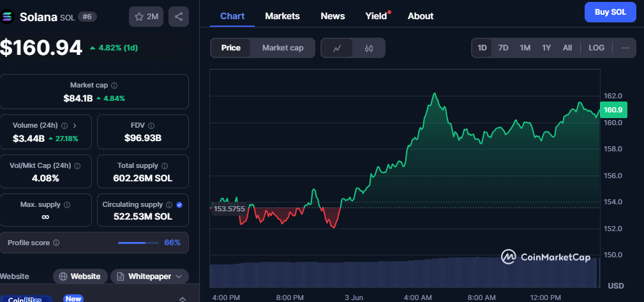
Task: Click the share icon button
Action: point(179,17)
